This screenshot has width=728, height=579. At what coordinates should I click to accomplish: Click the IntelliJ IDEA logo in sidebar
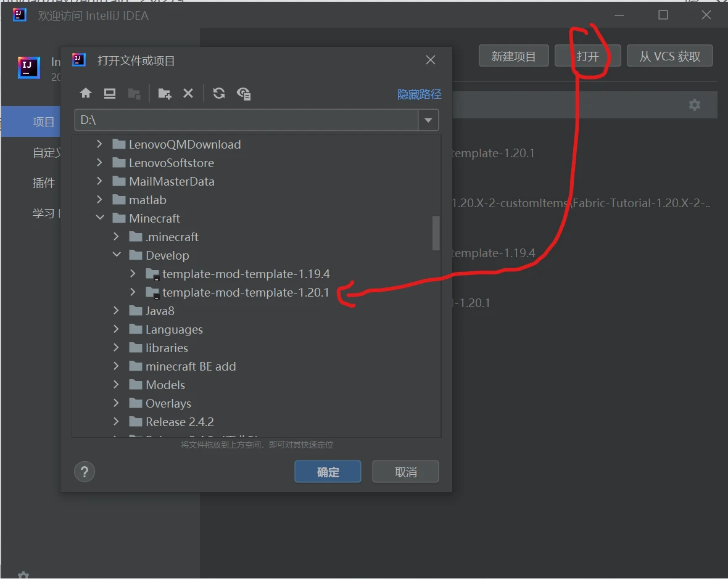tap(29, 67)
